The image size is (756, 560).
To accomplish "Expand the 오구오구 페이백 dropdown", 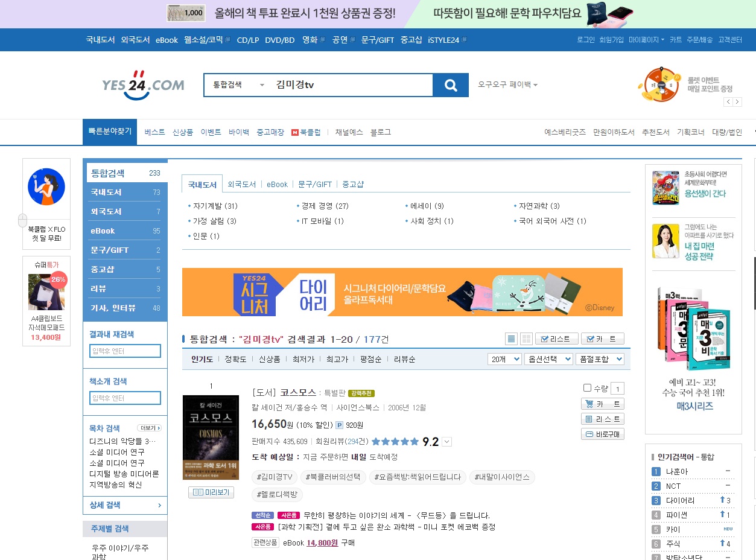I will [507, 84].
